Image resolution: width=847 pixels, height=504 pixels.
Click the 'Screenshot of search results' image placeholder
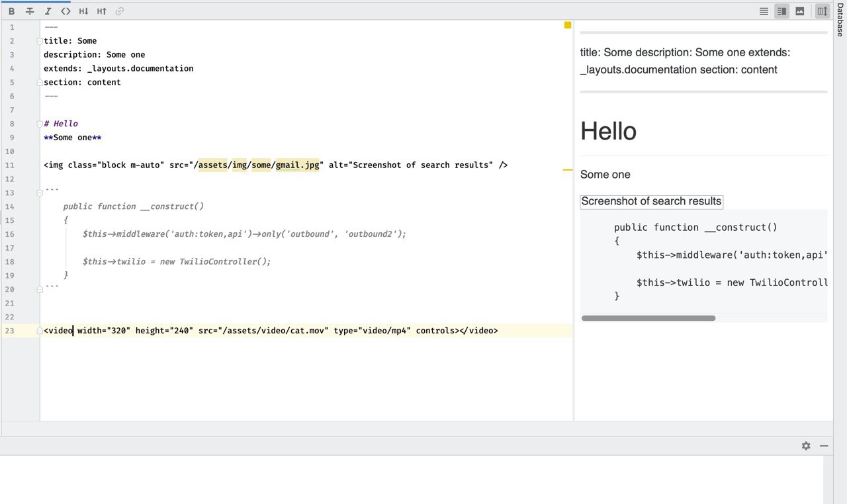click(651, 202)
